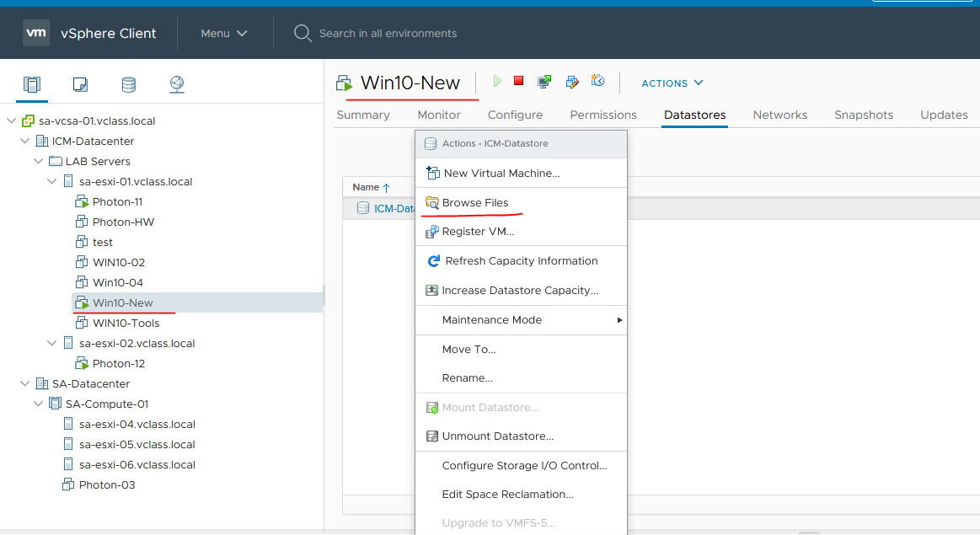Select WIN10-02 in the tree
Image resolution: width=980 pixels, height=535 pixels.
pyautogui.click(x=119, y=263)
